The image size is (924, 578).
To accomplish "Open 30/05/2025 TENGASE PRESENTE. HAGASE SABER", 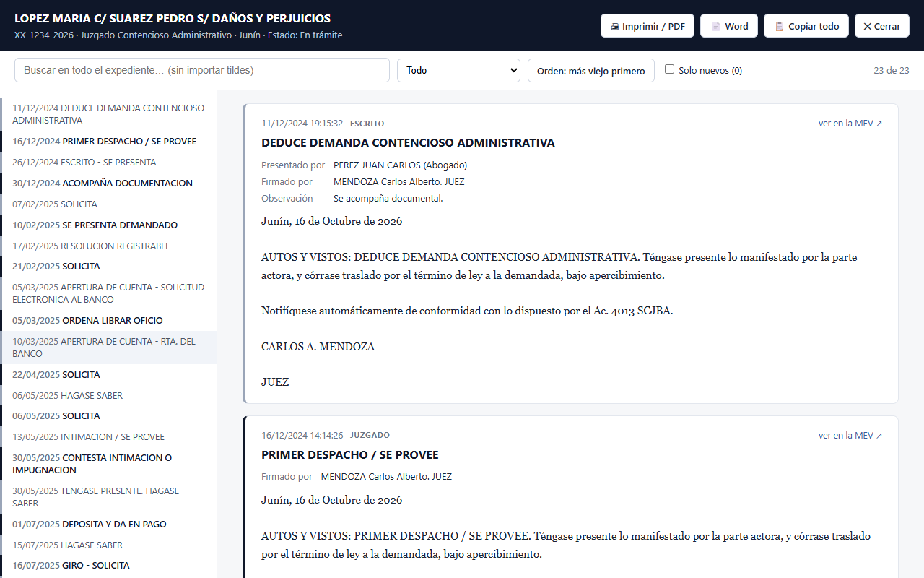I will [x=108, y=497].
